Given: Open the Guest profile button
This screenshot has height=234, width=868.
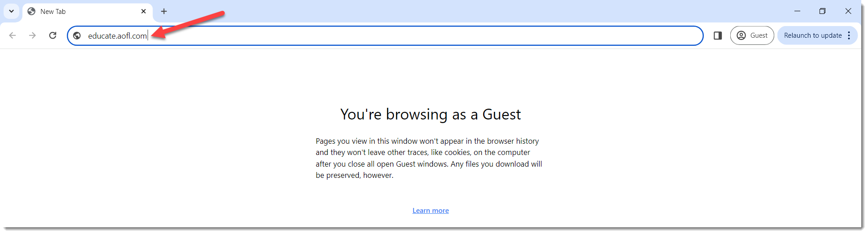Looking at the screenshot, I should tap(752, 35).
